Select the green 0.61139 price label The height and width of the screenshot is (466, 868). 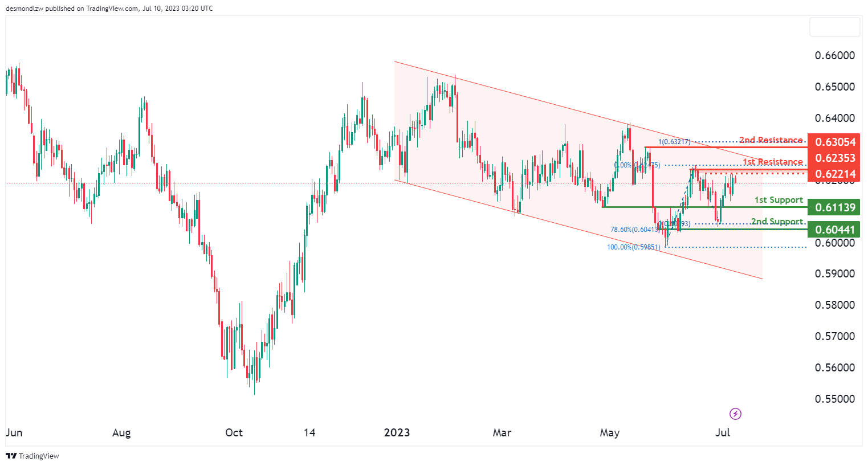pyautogui.click(x=834, y=207)
